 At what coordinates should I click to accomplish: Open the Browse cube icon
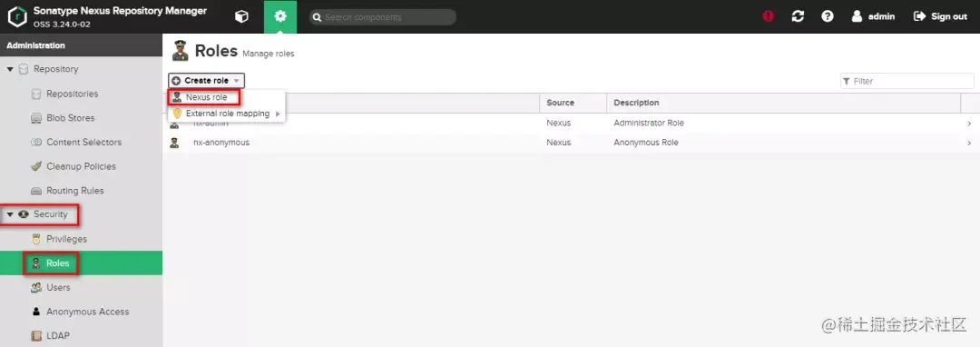[241, 17]
